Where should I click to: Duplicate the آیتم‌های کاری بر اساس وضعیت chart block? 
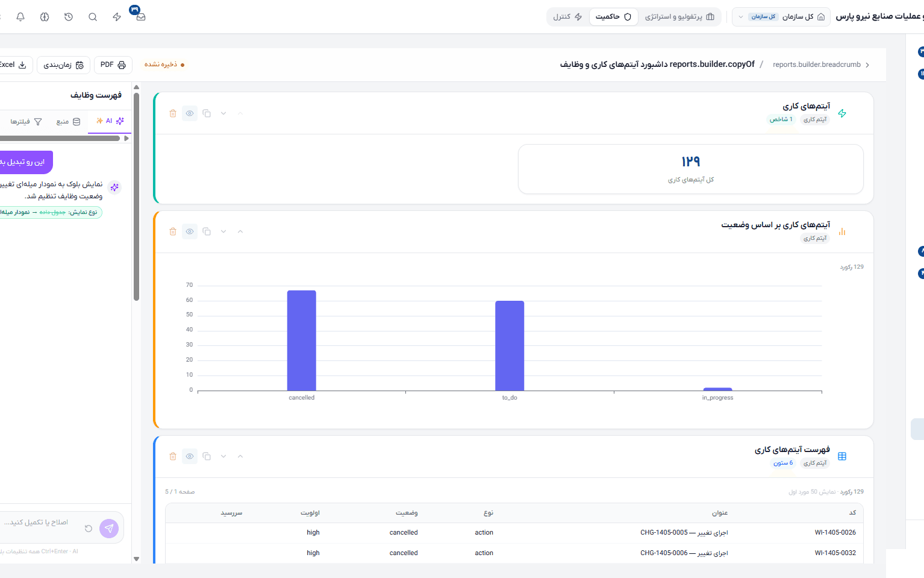coord(207,231)
